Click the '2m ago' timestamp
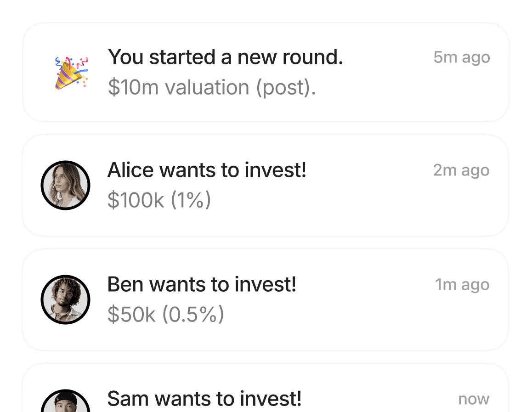Image resolution: width=532 pixels, height=412 pixels. pyautogui.click(x=461, y=170)
